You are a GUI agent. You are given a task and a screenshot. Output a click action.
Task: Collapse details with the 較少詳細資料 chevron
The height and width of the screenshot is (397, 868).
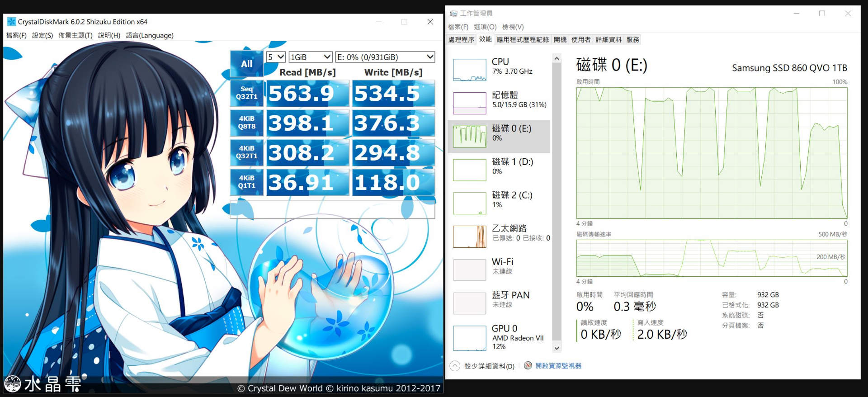[x=455, y=366]
